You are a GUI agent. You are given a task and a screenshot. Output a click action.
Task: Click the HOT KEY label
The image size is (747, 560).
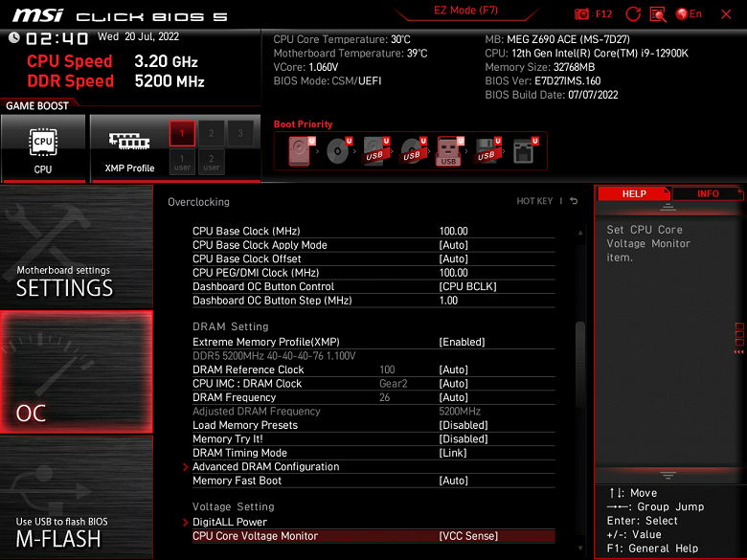click(x=534, y=201)
